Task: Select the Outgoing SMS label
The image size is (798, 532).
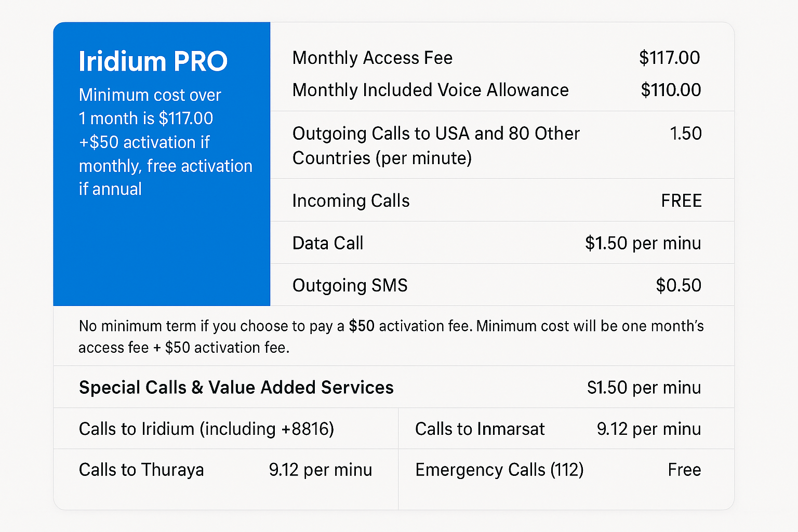Action: tap(350, 285)
